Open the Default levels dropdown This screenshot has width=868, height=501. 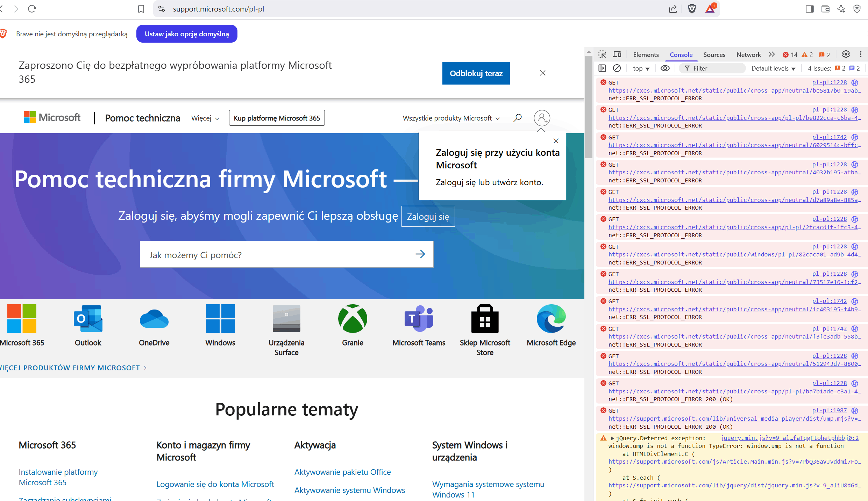point(773,68)
